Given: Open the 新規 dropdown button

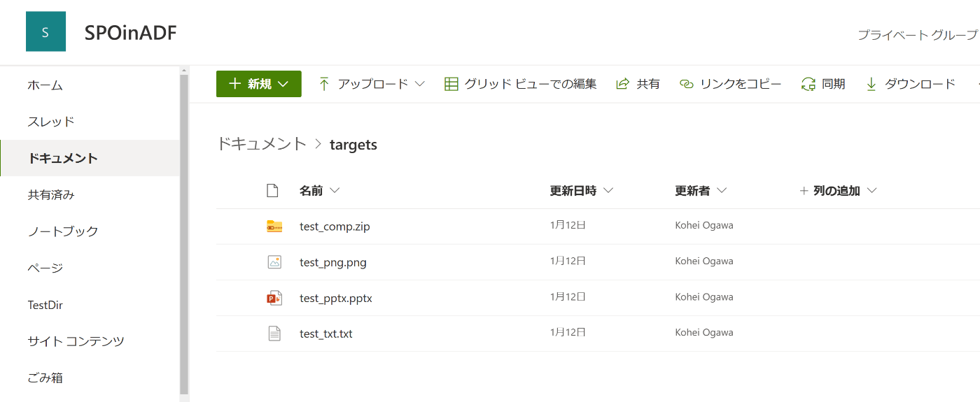Looking at the screenshot, I should [x=258, y=84].
